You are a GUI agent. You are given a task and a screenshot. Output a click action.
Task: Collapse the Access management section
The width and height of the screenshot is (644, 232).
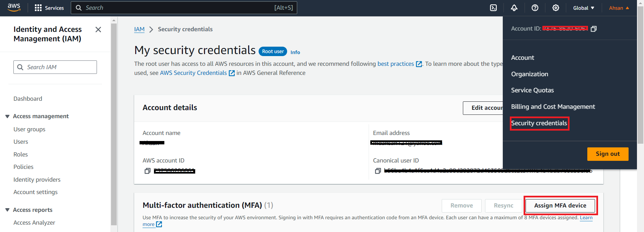click(7, 116)
